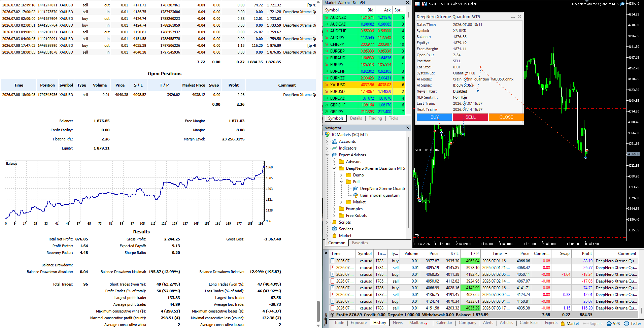Switch to the Trade tab in the Toolbox
The image size is (644, 328).
click(x=339, y=323)
